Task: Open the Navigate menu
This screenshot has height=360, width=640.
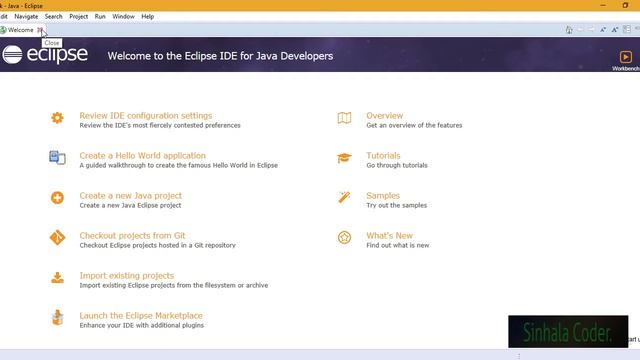Action: 26,17
